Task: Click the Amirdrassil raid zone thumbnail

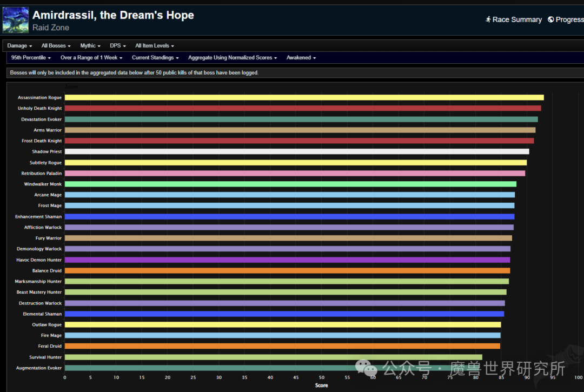Action: pyautogui.click(x=16, y=20)
